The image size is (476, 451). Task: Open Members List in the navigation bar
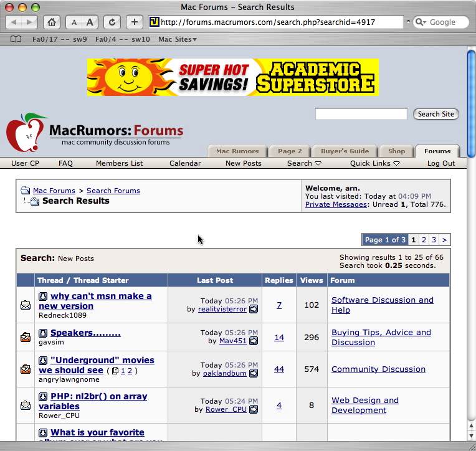coord(119,163)
